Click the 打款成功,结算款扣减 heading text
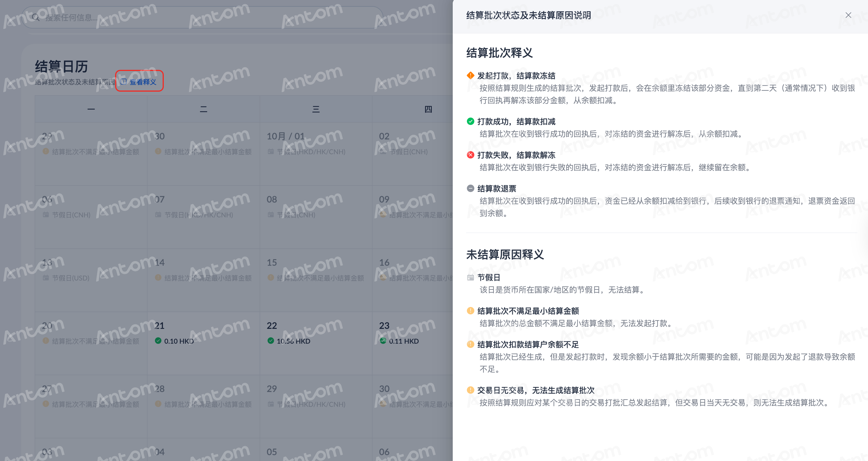This screenshot has width=868, height=461. [516, 122]
